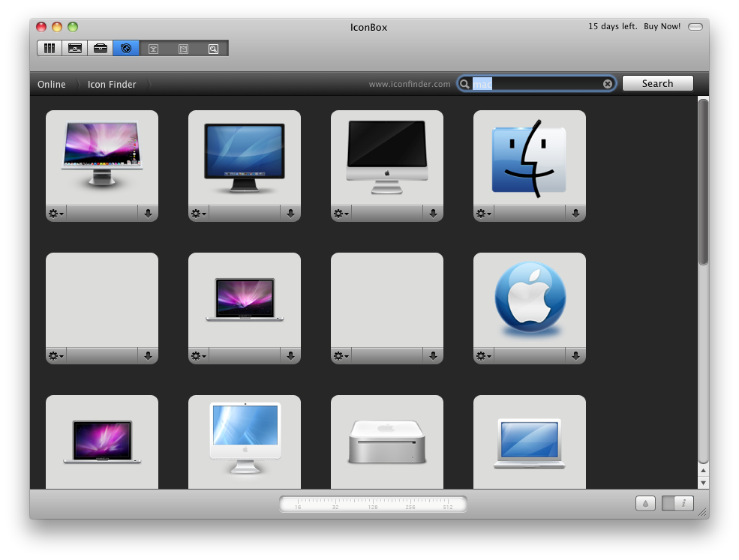The height and width of the screenshot is (560, 739).
Task: Download the Cinema Display aurora icon
Action: coord(148,214)
